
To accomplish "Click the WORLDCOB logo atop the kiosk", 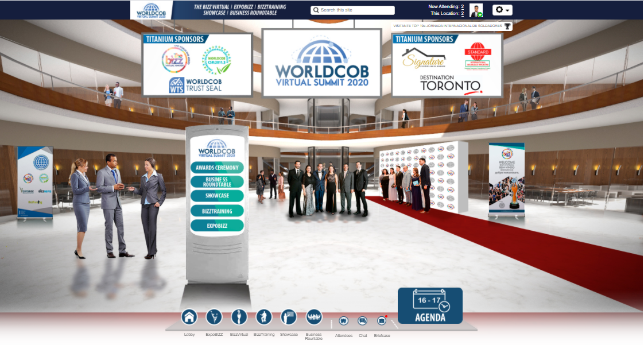I will 217,149.
